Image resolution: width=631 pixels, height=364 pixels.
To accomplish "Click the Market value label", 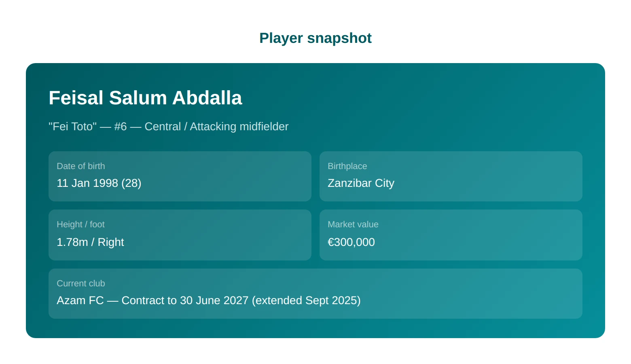I will (353, 224).
